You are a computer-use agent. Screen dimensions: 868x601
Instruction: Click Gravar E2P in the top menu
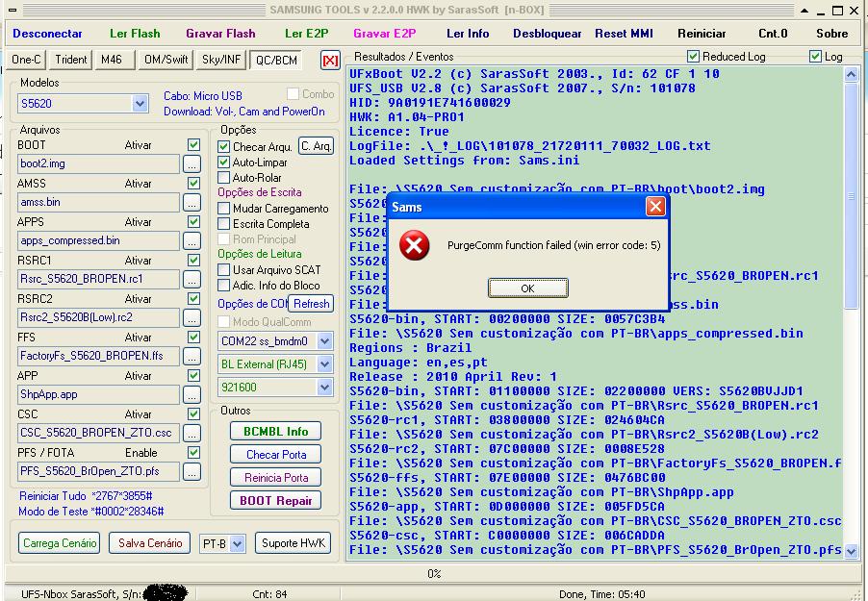point(385,34)
